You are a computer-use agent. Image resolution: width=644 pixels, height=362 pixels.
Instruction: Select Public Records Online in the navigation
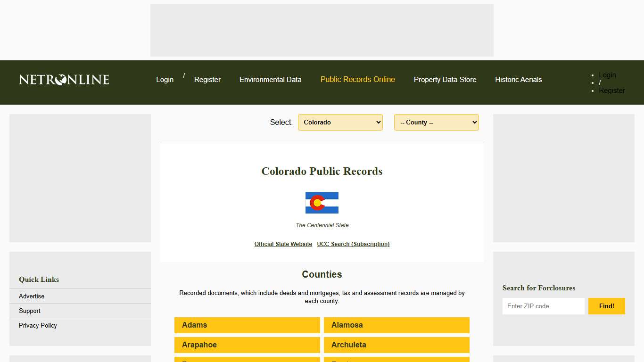click(x=357, y=80)
